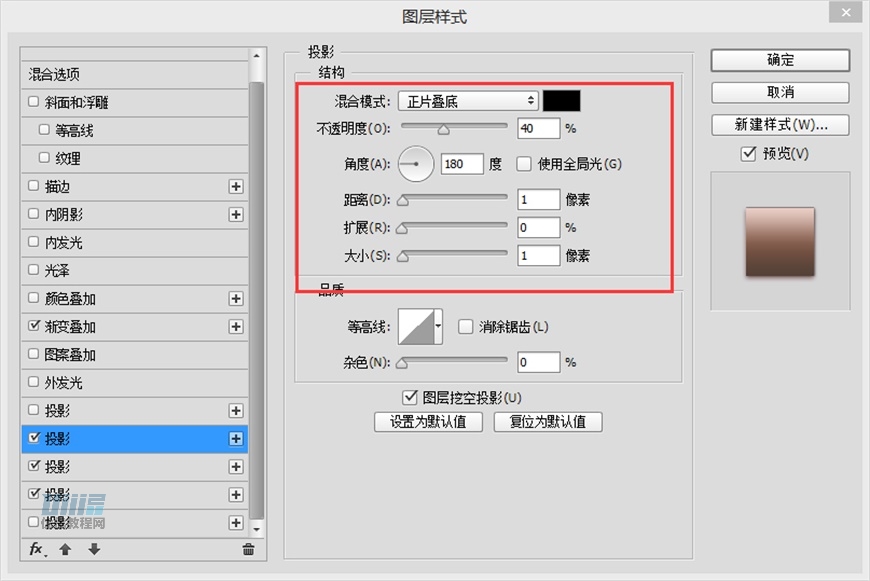
Task: Click the 扩展 slider handle
Action: tap(403, 228)
